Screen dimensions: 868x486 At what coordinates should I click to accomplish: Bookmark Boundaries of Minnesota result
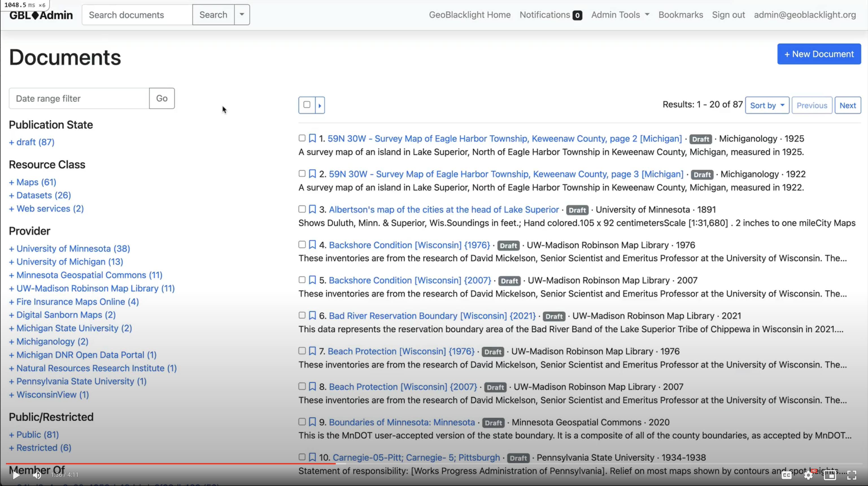(x=312, y=422)
